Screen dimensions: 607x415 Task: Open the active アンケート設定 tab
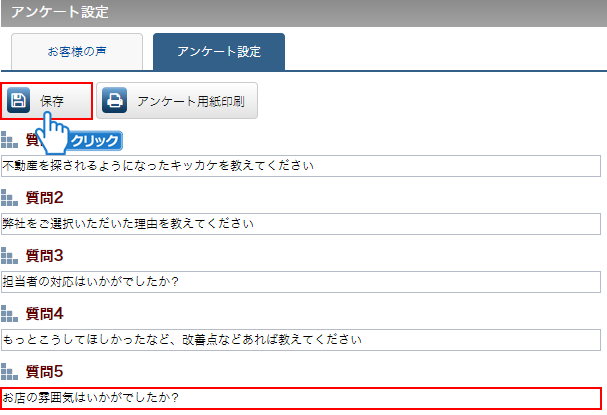point(218,50)
